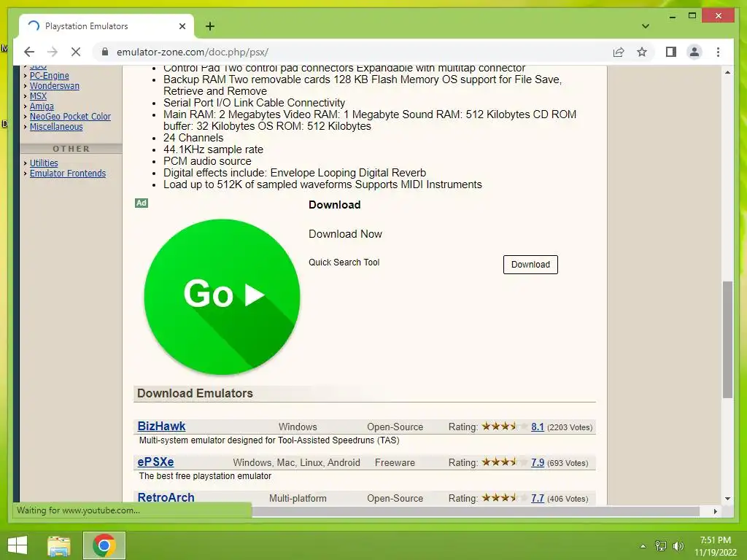Open the ePSXe emulator link
747x560 pixels.
(155, 462)
